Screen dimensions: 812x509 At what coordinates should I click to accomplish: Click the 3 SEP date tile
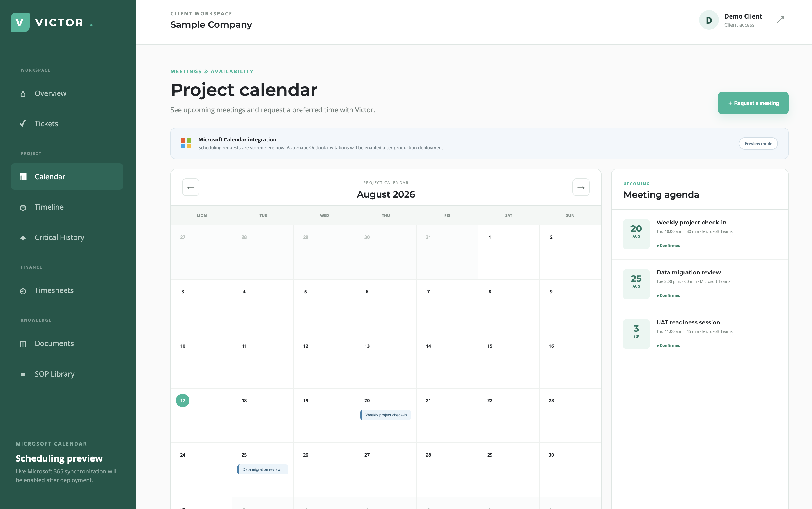pos(636,334)
